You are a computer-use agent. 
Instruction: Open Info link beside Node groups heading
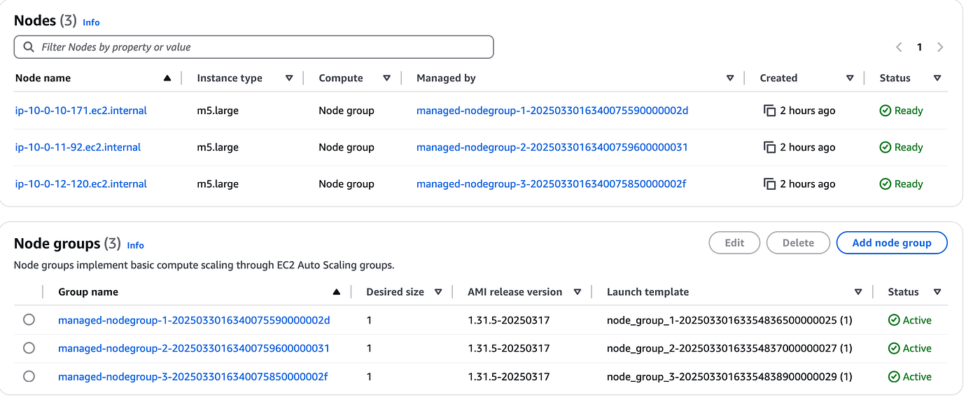pos(135,245)
